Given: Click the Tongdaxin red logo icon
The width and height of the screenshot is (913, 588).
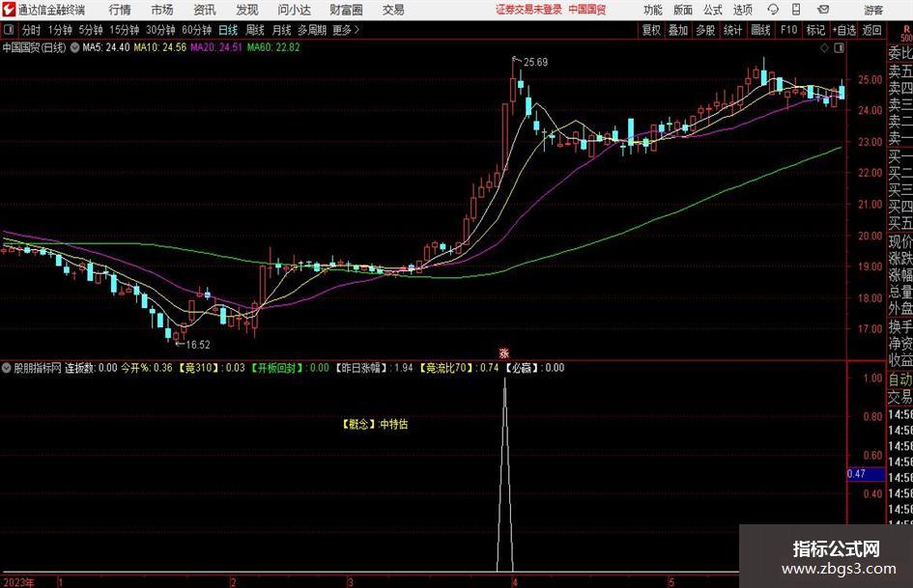Looking at the screenshot, I should pos(9,10).
